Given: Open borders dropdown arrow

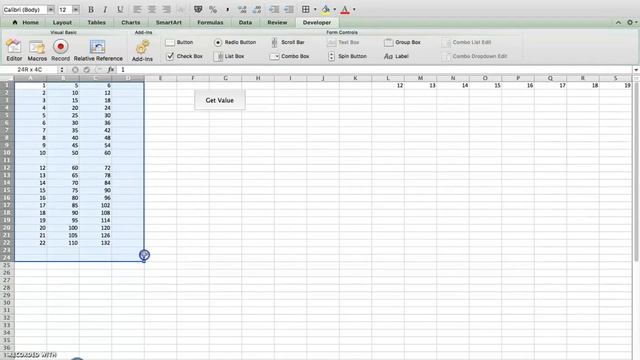Looking at the screenshot, I should (315, 9).
